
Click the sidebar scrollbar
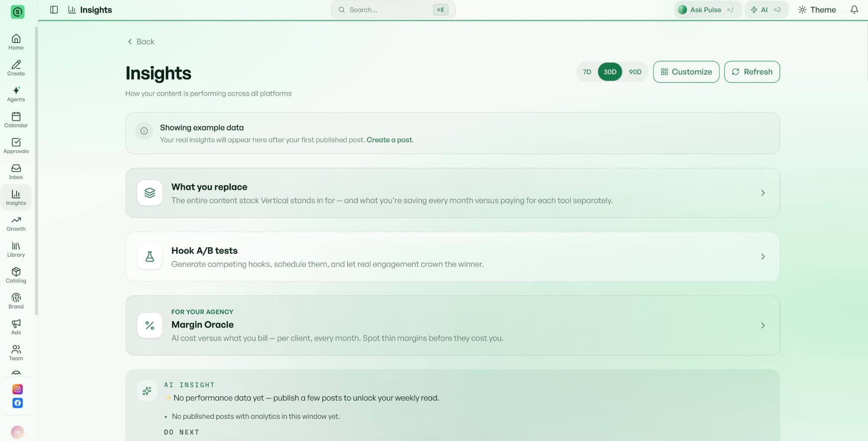tap(36, 170)
